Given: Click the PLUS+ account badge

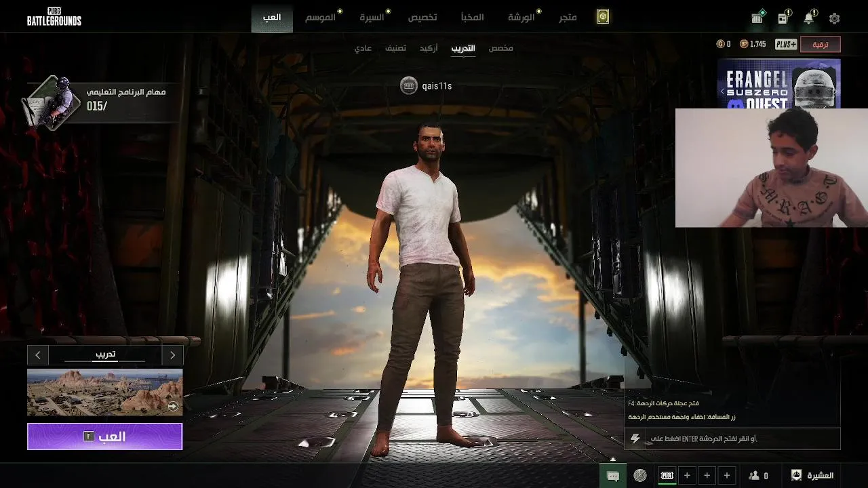Looking at the screenshot, I should point(786,44).
